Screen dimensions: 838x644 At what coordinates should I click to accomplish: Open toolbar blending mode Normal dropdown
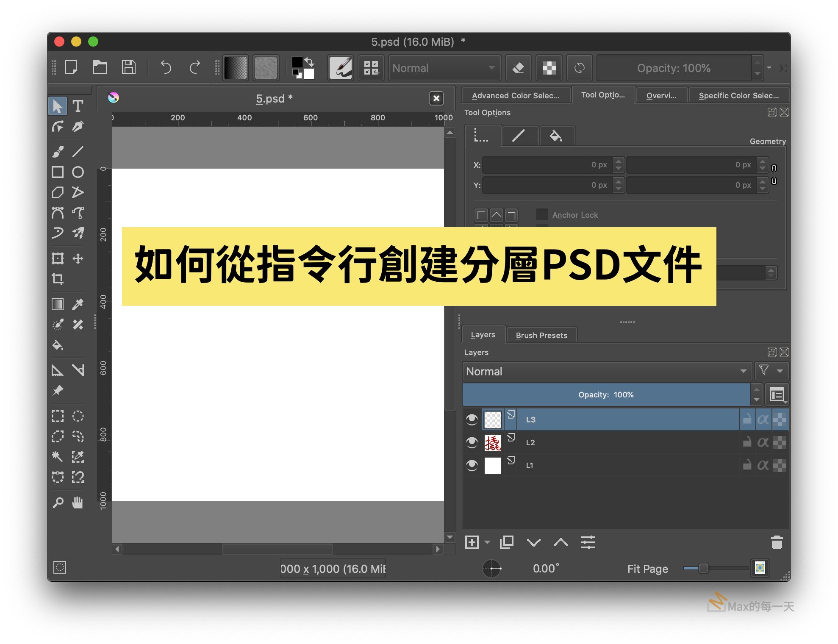(x=444, y=68)
